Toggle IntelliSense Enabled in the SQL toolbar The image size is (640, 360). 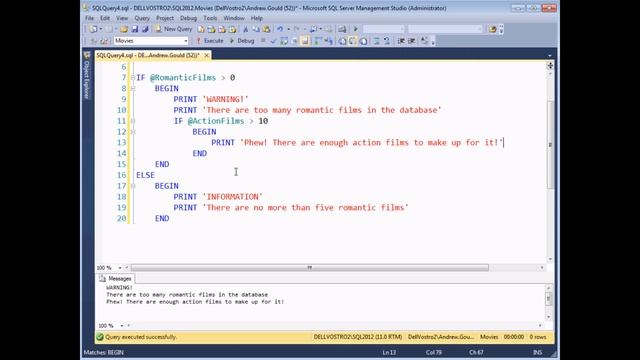coord(305,41)
